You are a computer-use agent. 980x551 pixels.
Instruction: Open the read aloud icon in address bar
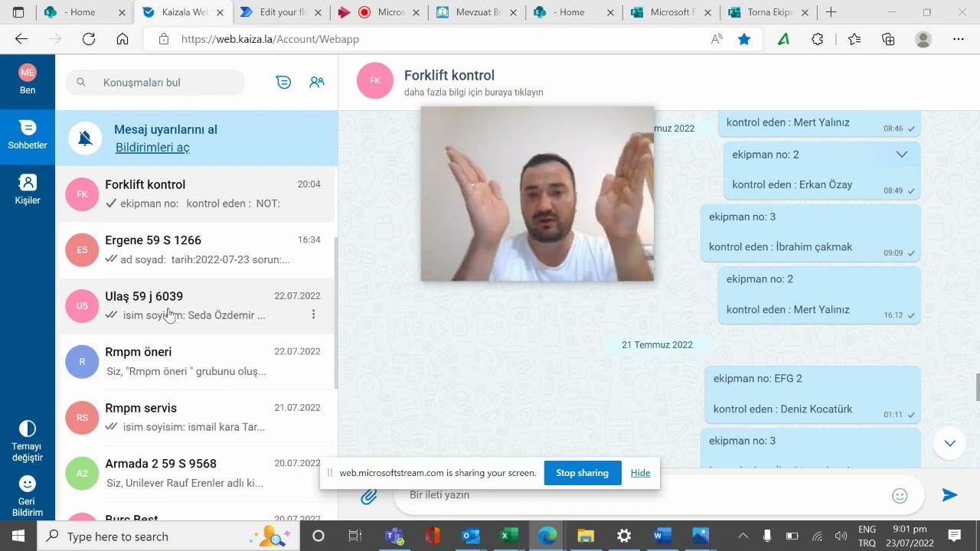pyautogui.click(x=717, y=39)
